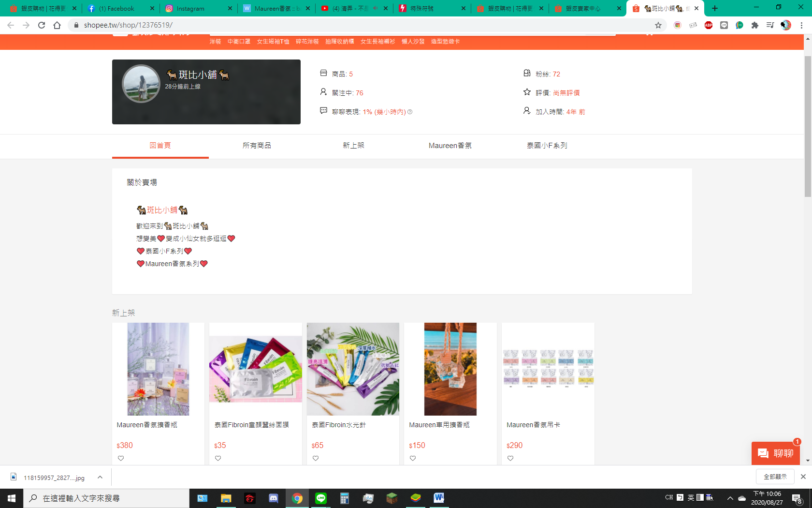Open the 聊聊 chat button
This screenshot has height=508, width=812.
tap(775, 453)
